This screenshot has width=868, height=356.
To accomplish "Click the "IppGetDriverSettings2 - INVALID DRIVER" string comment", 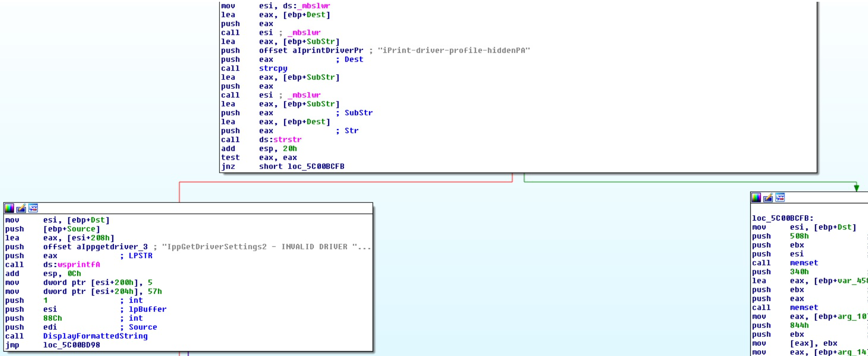I will coord(267,247).
